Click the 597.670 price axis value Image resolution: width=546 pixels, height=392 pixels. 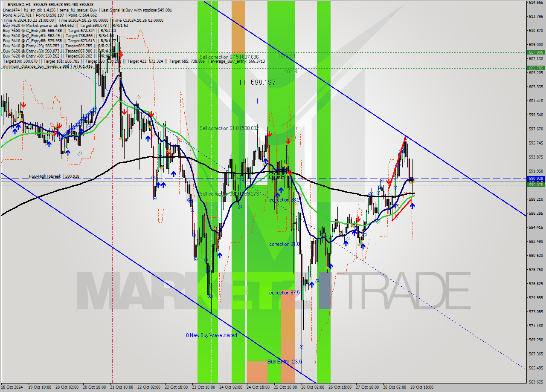[536, 129]
